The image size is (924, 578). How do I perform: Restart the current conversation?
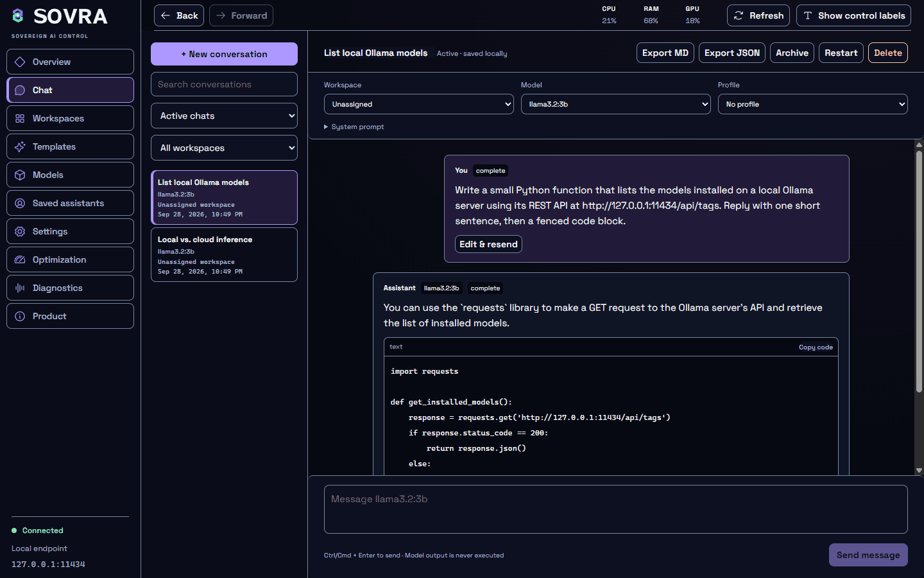[841, 53]
